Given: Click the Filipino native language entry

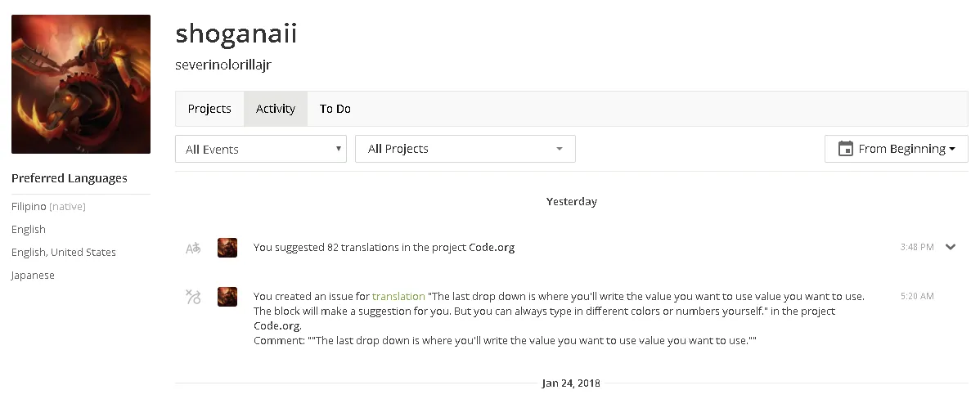Looking at the screenshot, I should coord(49,207).
